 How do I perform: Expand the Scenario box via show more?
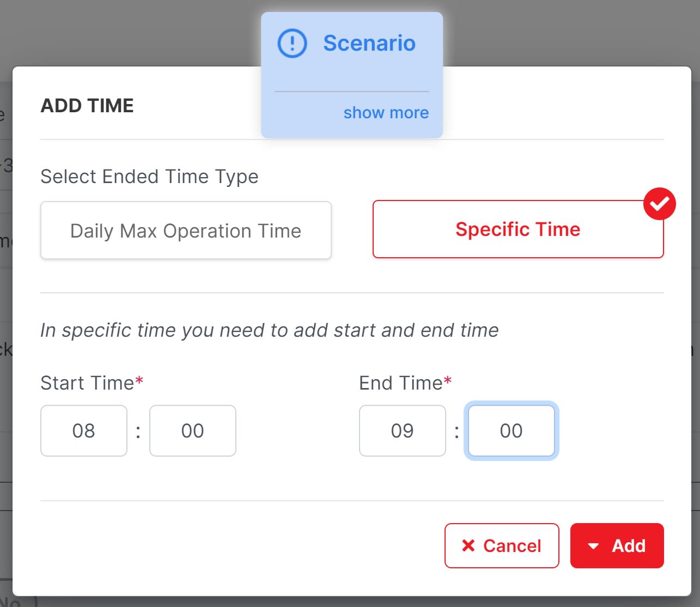coord(386,113)
